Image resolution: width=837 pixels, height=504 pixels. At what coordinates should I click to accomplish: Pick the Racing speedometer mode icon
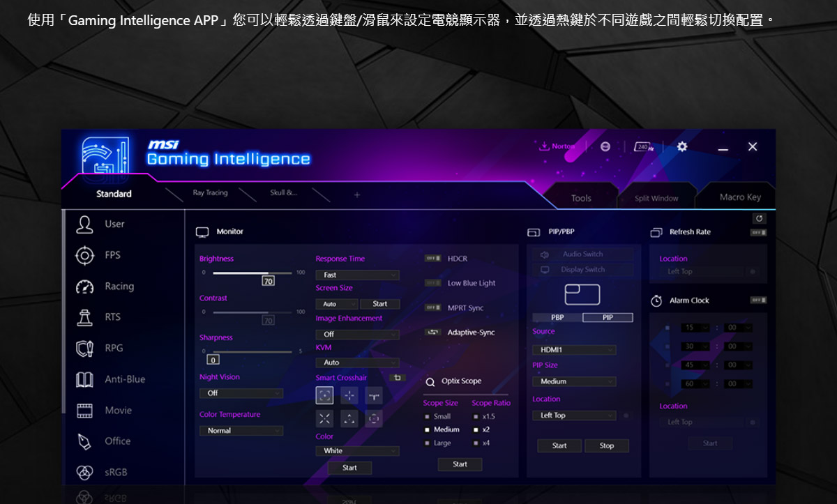pos(84,287)
